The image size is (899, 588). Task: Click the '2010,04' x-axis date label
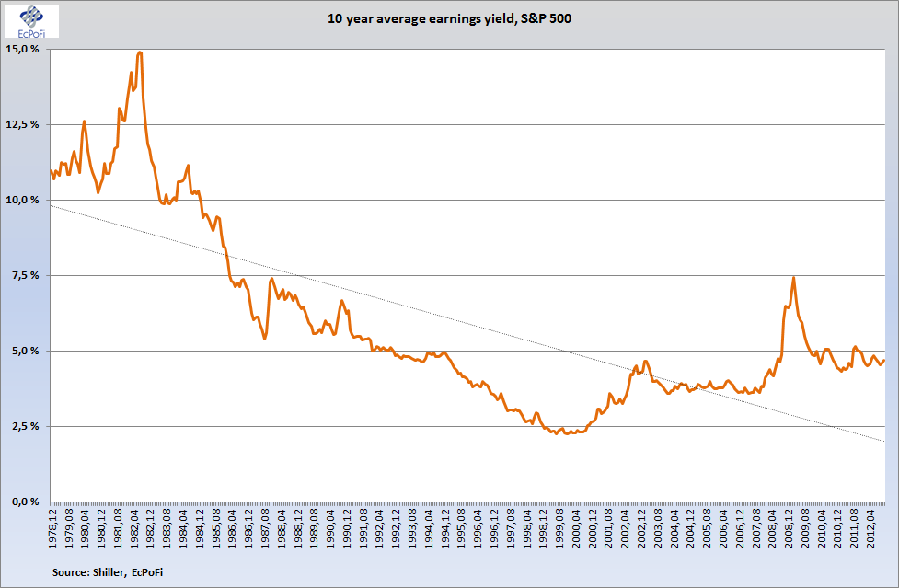[x=822, y=528]
